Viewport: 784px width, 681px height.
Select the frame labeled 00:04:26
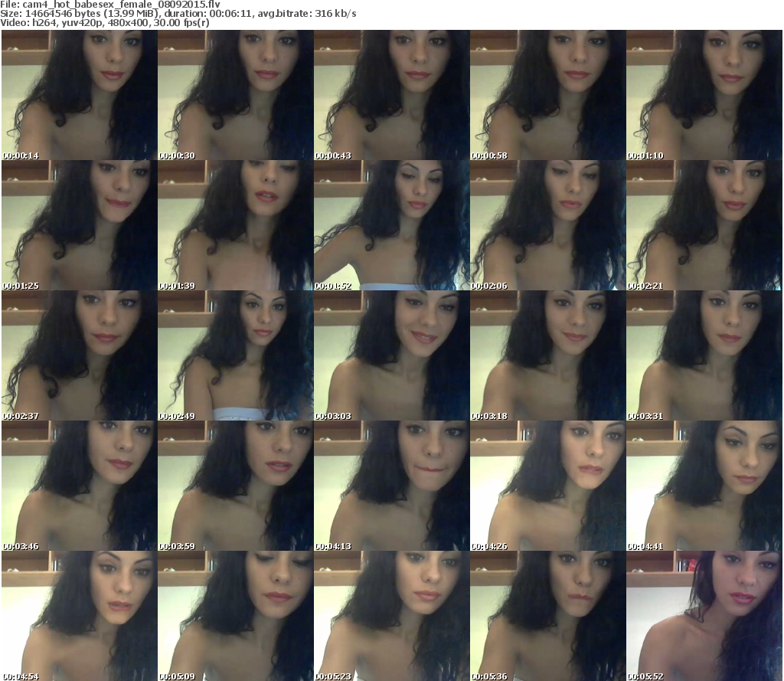[548, 486]
